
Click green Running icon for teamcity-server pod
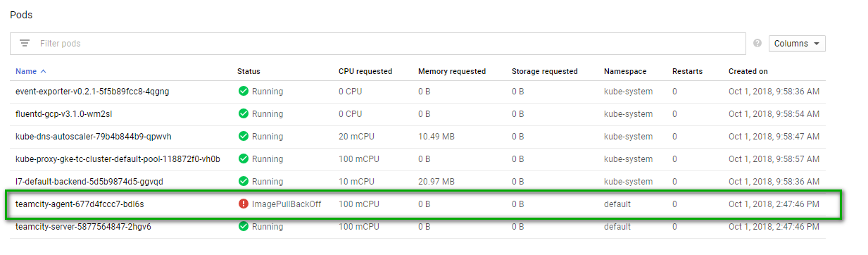pos(244,227)
